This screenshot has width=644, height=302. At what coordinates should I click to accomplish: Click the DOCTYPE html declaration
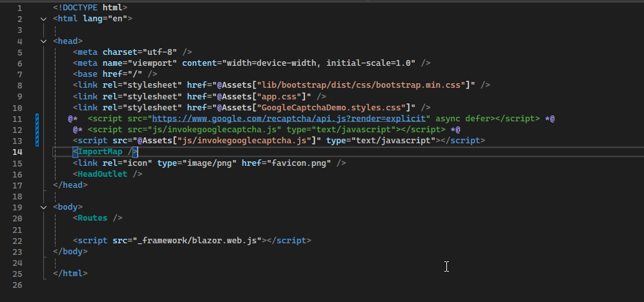(90, 8)
